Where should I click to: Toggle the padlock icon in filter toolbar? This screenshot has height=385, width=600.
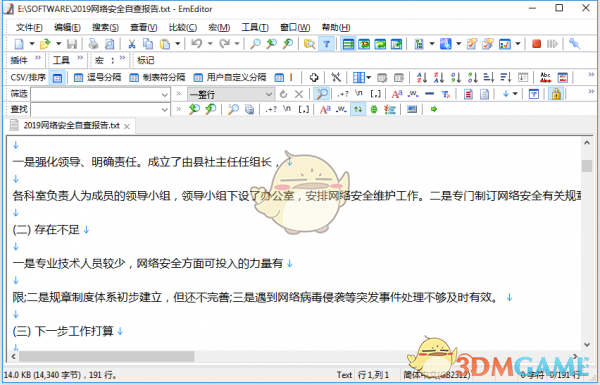tap(556, 94)
